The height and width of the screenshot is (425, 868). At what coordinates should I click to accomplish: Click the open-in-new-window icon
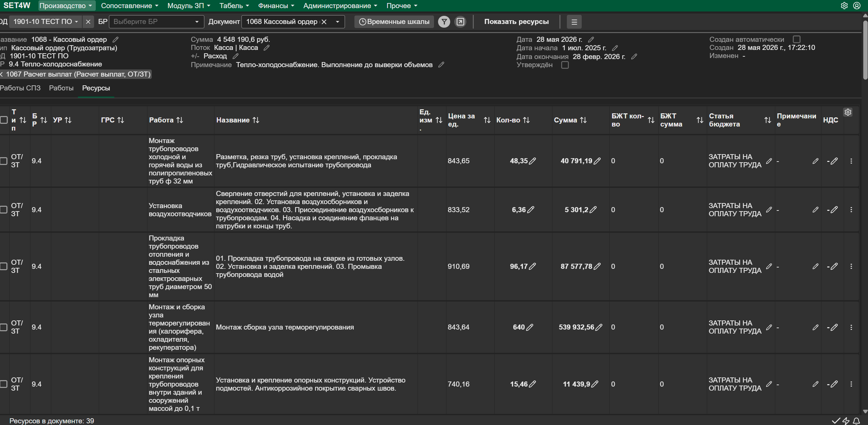pyautogui.click(x=460, y=22)
